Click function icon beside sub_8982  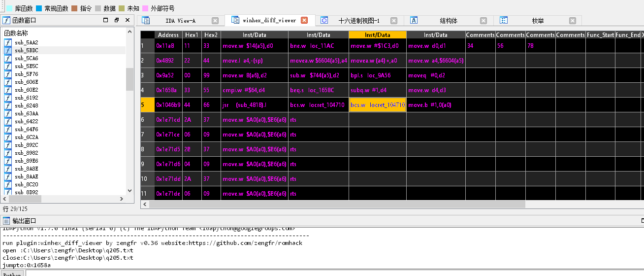click(8, 153)
